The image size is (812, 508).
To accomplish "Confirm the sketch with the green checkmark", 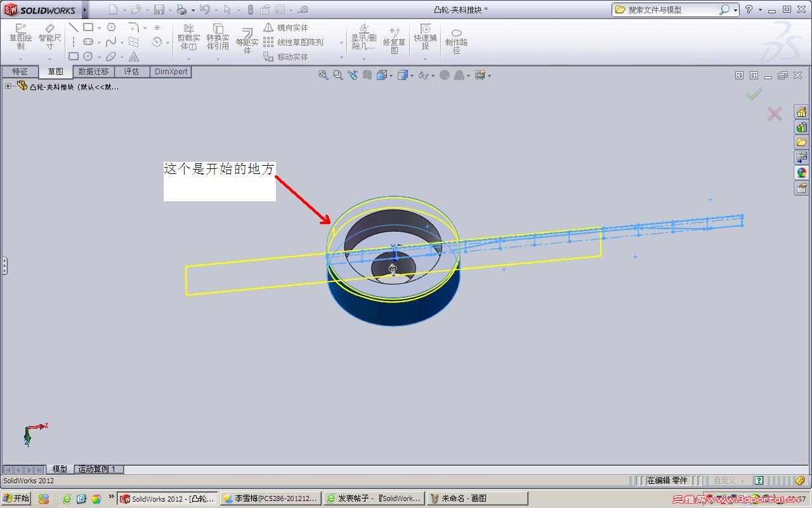I will pyautogui.click(x=754, y=95).
